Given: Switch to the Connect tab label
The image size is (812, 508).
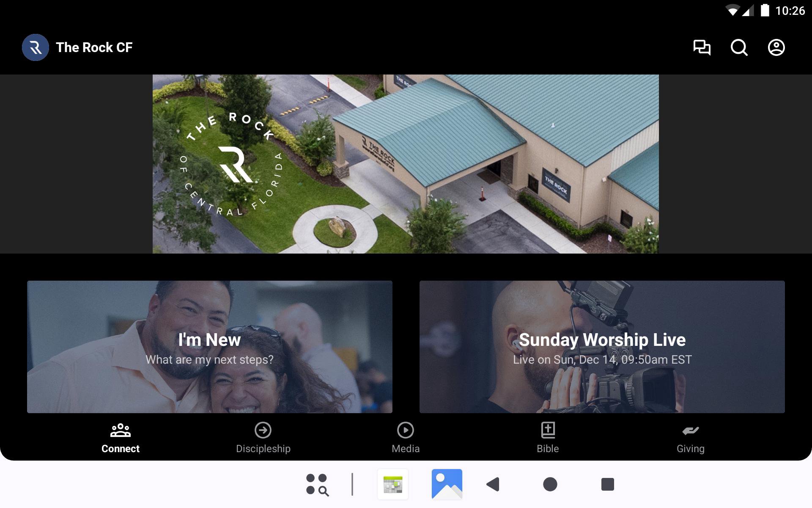Looking at the screenshot, I should (x=121, y=449).
